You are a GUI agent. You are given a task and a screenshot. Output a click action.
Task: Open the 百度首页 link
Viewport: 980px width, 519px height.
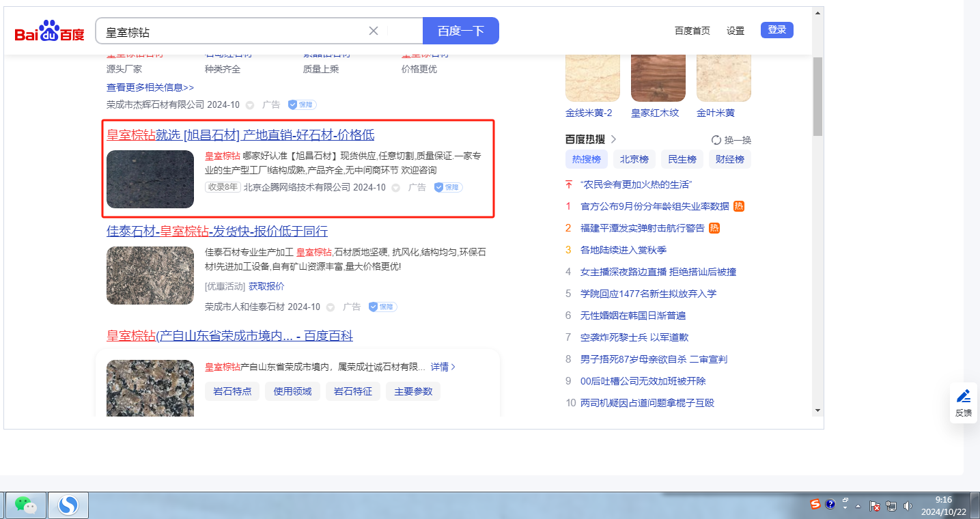click(692, 31)
